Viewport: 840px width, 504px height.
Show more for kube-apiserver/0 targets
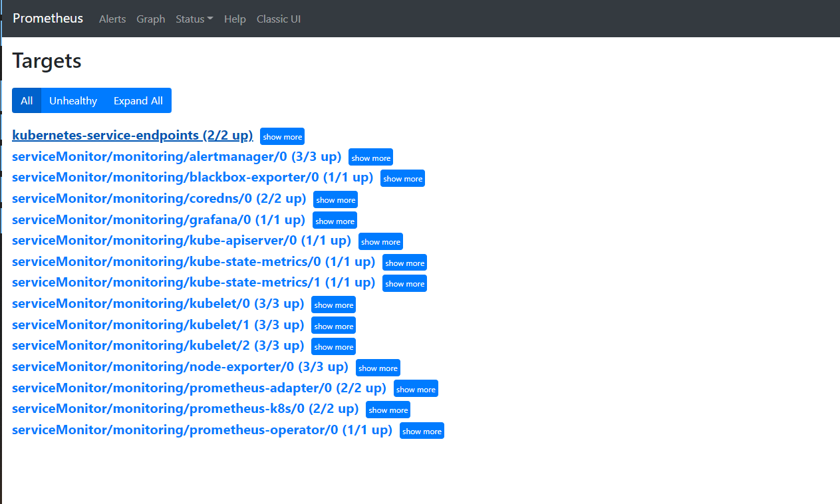click(x=381, y=241)
